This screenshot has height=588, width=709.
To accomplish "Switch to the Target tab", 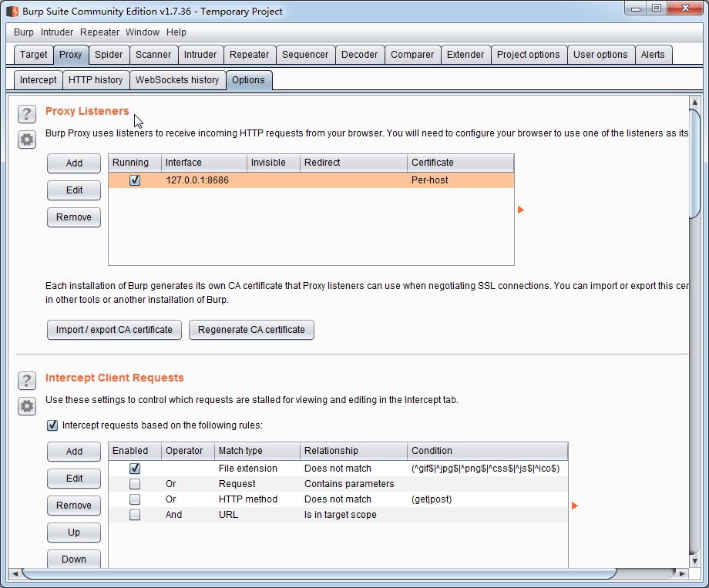I will click(33, 55).
